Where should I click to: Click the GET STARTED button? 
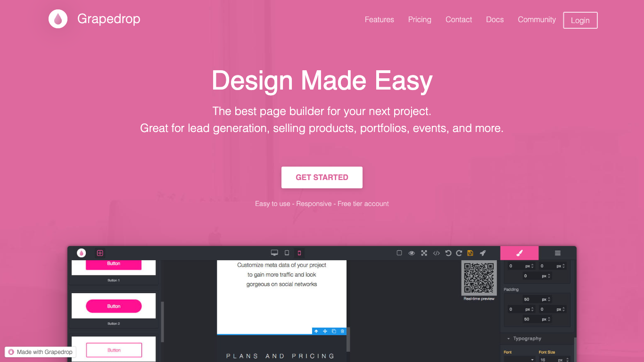(x=322, y=177)
